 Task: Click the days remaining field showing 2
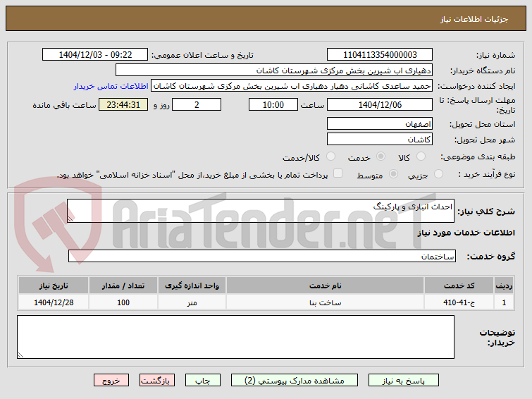click(x=197, y=104)
